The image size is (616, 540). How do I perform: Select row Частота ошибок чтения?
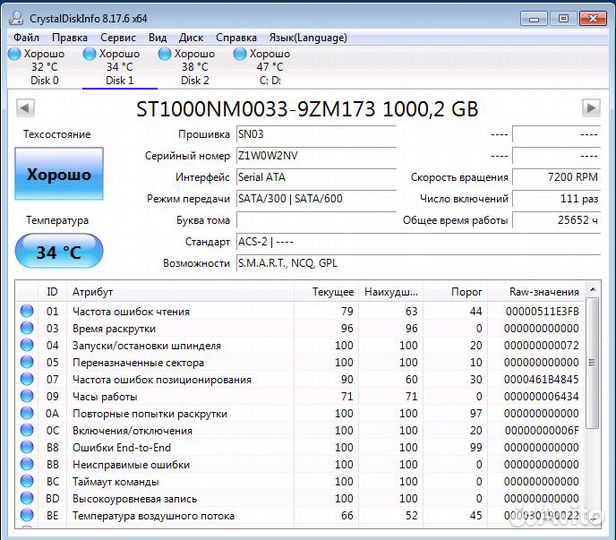(300, 311)
